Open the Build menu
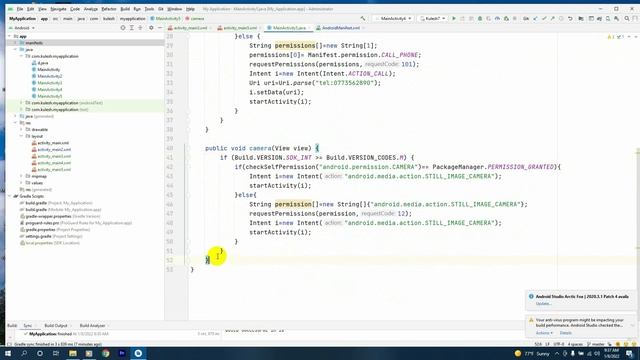The width and height of the screenshot is (640, 360). (125, 9)
